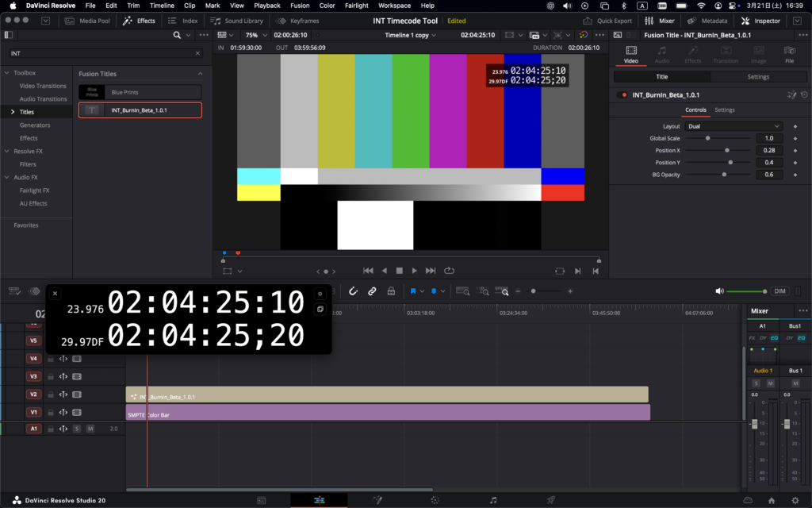Click the link clips chain icon
Screen dimensions: 812x508
click(372, 291)
